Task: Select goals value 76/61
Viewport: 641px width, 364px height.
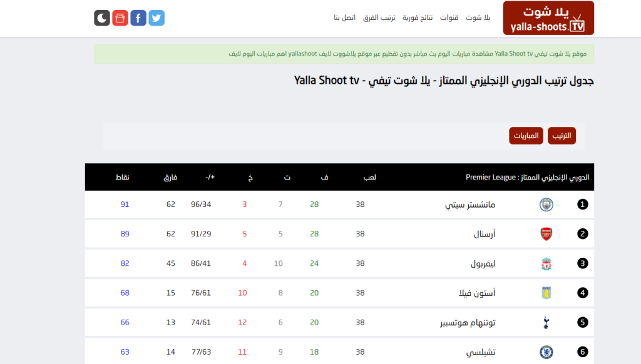Action: pyautogui.click(x=201, y=293)
